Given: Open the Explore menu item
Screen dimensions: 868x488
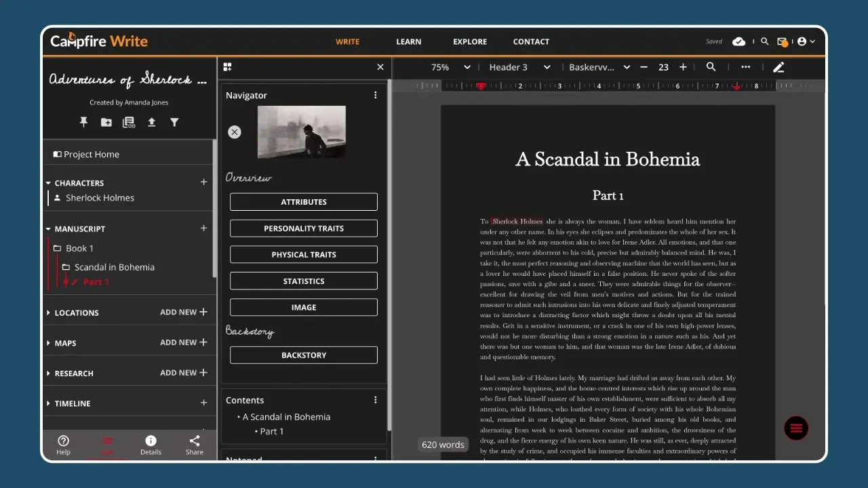Looking at the screenshot, I should [x=470, y=41].
